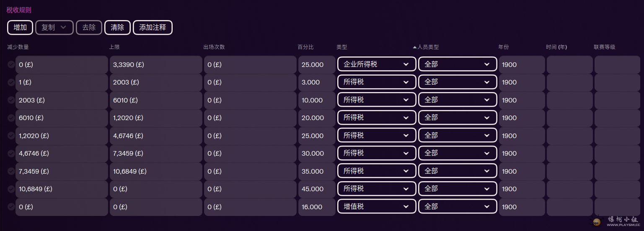
Task: Open the 复制 dropdown chevron
Action: point(64,27)
